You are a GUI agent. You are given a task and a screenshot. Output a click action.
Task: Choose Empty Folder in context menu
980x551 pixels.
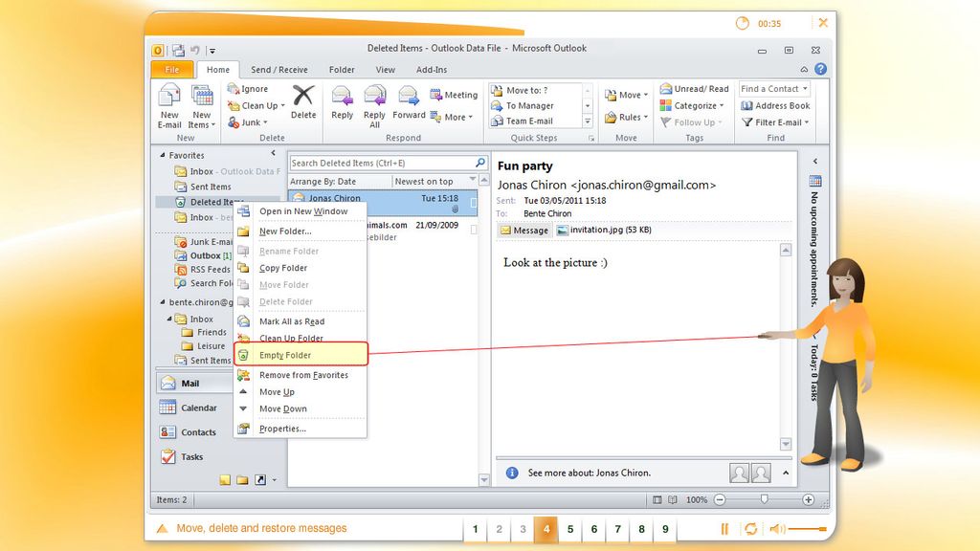tap(301, 355)
